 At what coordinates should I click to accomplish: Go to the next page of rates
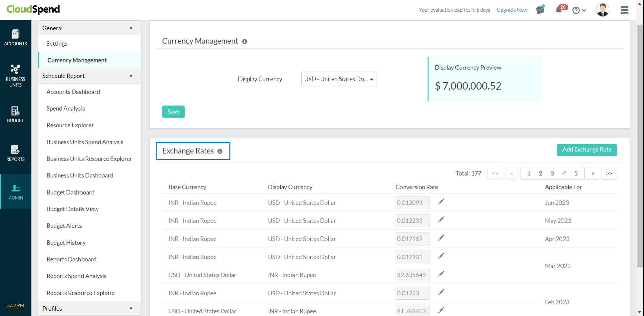click(x=593, y=173)
